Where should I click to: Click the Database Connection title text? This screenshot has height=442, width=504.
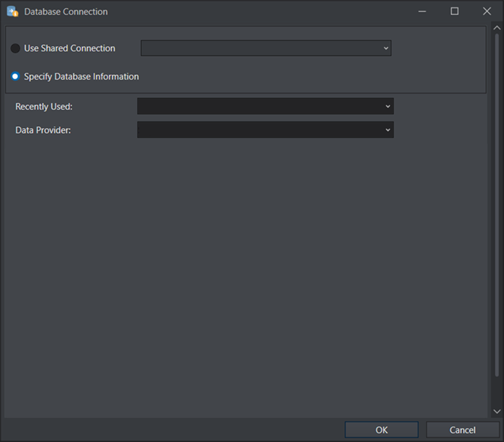click(x=65, y=11)
